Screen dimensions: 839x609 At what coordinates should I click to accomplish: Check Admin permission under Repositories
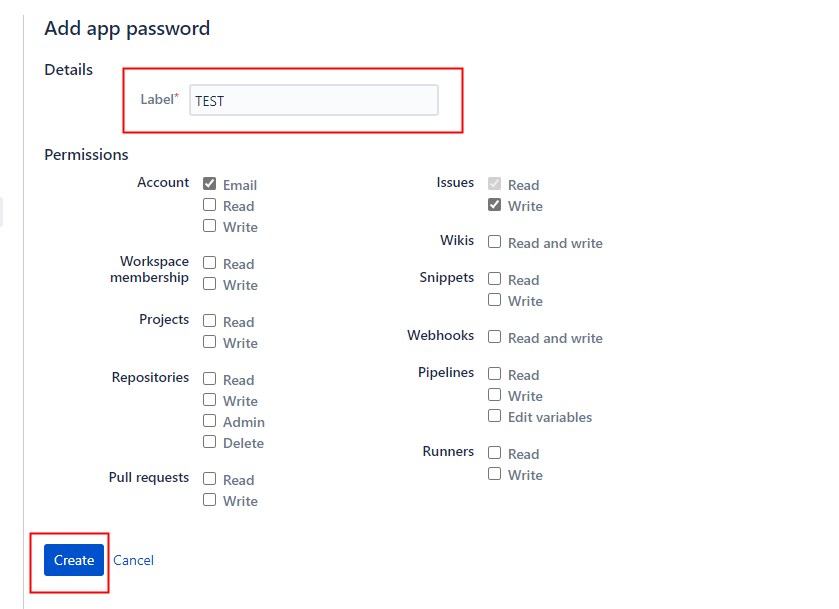click(x=209, y=421)
